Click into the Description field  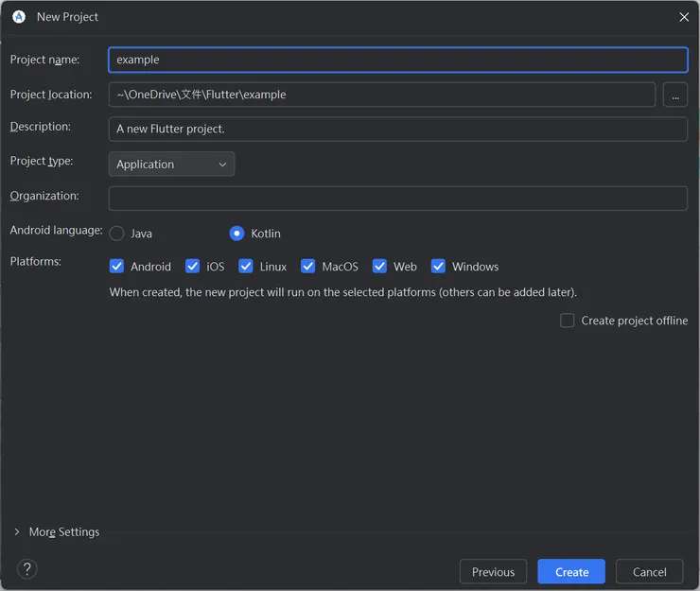[x=397, y=129]
